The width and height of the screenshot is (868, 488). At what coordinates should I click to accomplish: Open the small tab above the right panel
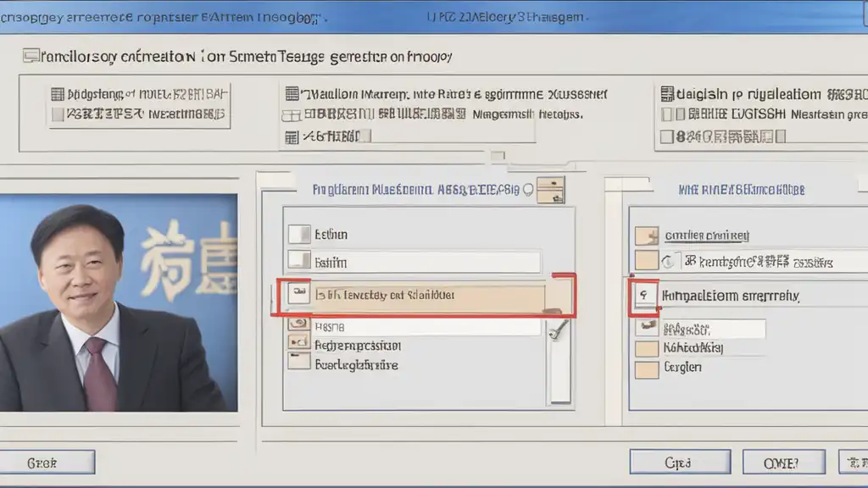coord(628,184)
